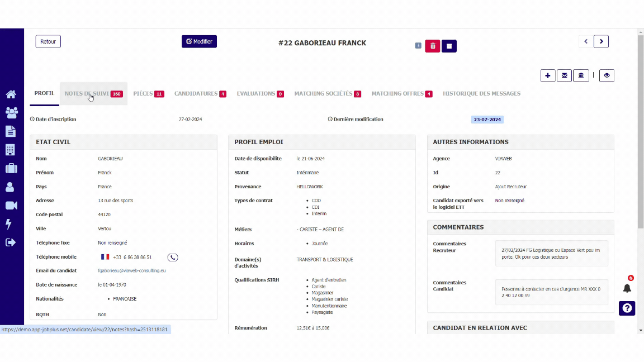Click the Commentaires Recruteur text box
The image size is (644, 362).
tap(552, 254)
